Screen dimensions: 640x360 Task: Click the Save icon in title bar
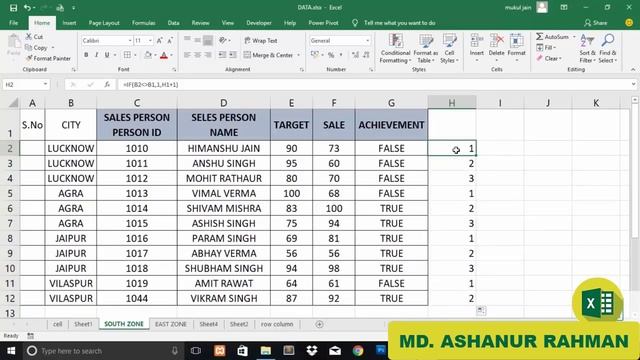[13, 8]
